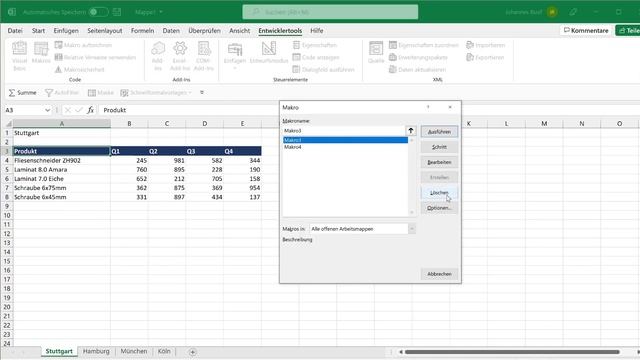Toggle Automatisches Speichern switch
The width and height of the screenshot is (640, 360).
point(98,12)
